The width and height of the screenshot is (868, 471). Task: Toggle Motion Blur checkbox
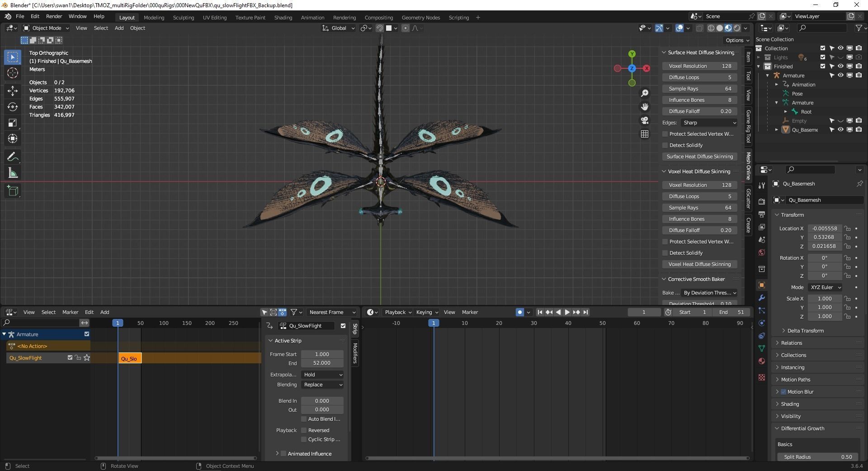(783, 392)
